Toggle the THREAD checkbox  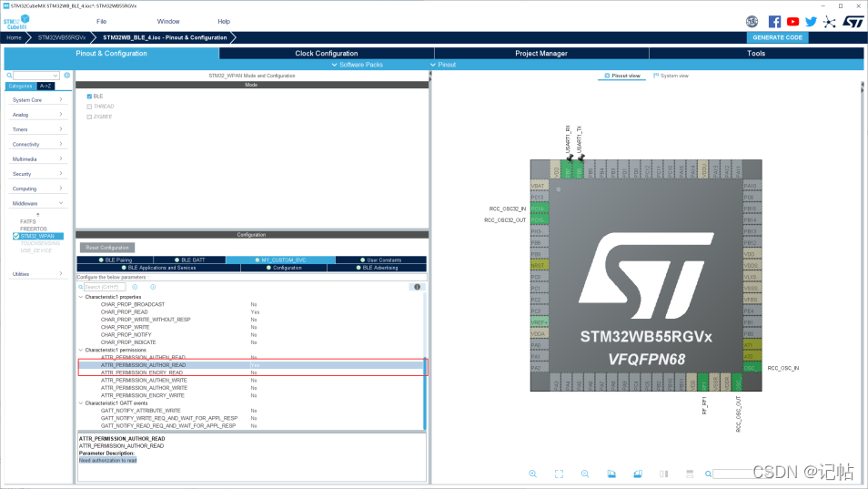[x=89, y=107]
